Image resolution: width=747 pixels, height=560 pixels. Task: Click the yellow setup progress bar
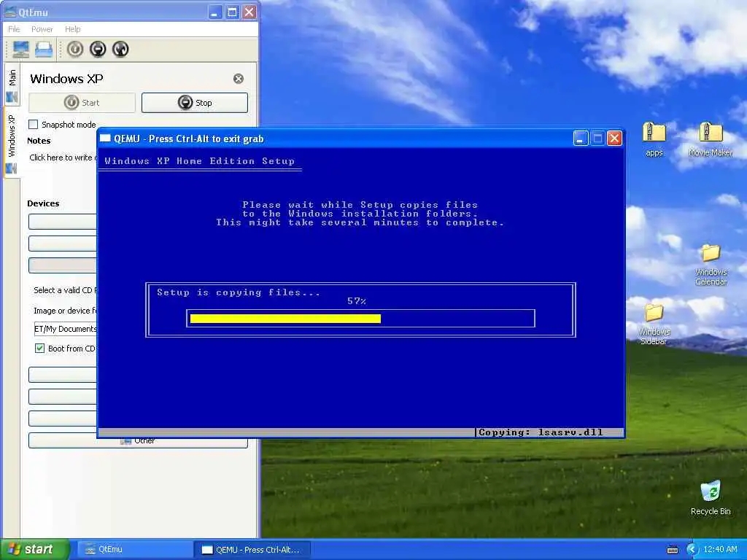point(285,319)
